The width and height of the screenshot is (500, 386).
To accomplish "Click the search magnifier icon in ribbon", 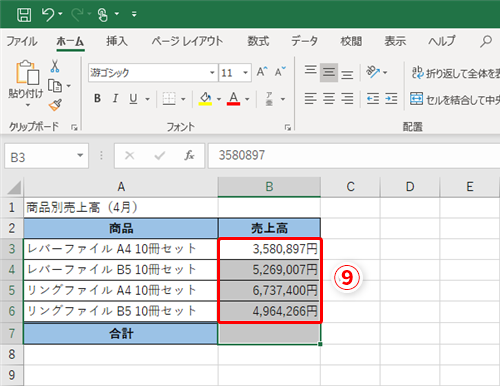I will [486, 41].
